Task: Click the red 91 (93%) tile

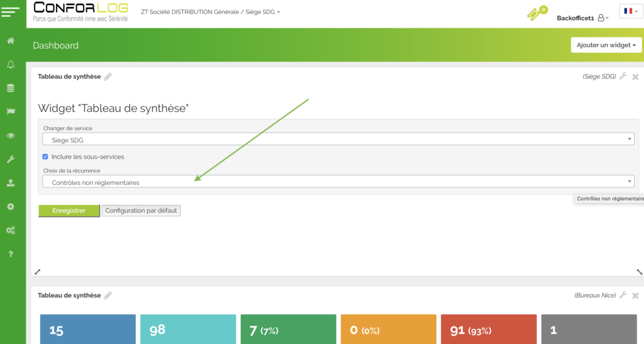Action: (x=489, y=330)
